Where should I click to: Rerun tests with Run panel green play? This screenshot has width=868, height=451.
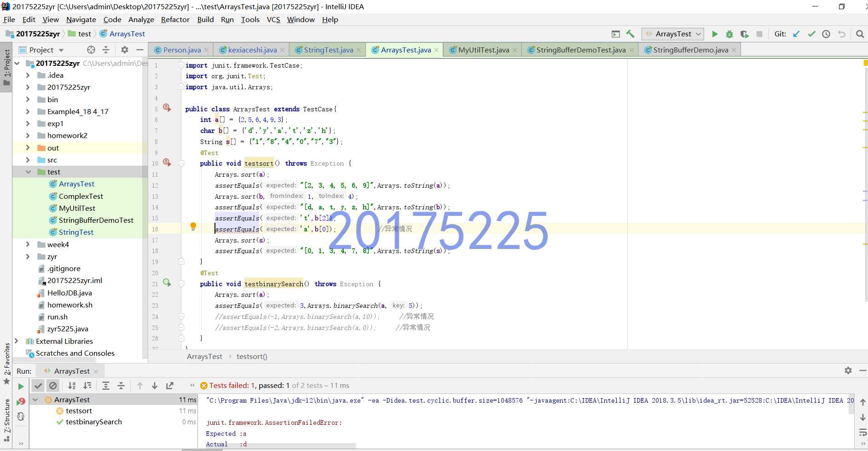pyautogui.click(x=21, y=386)
